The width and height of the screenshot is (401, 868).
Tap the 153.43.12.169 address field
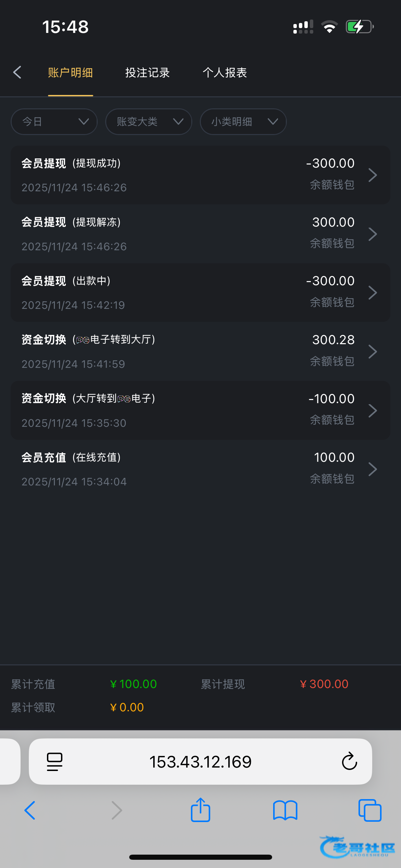(200, 761)
